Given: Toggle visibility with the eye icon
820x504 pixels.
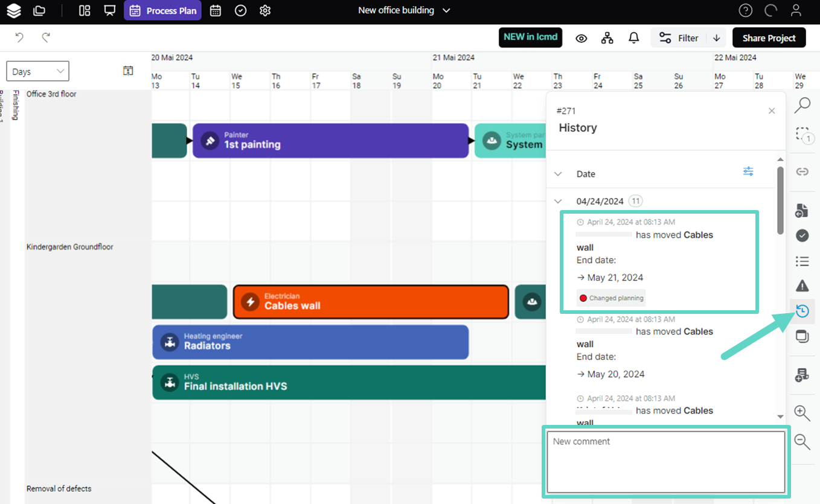Looking at the screenshot, I should tap(581, 38).
